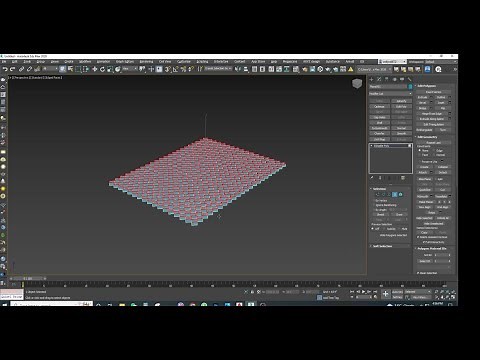Open the Tools menu
480x360 pixels.
(27, 62)
